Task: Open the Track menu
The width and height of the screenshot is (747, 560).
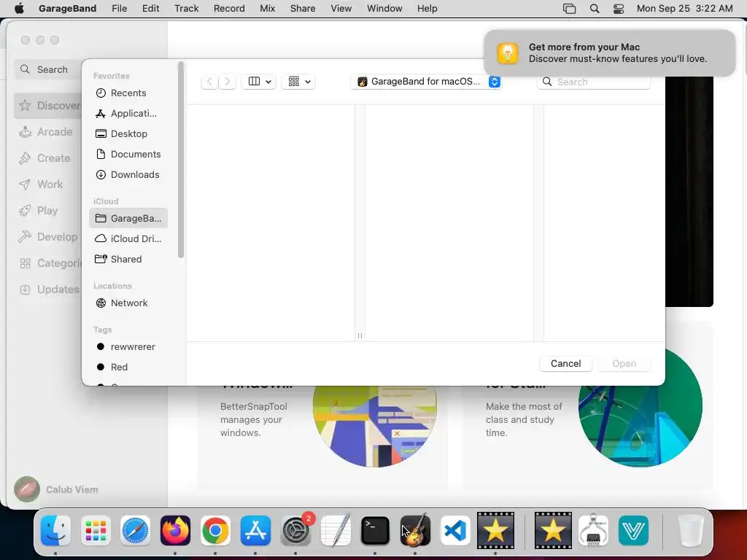Action: [186, 9]
